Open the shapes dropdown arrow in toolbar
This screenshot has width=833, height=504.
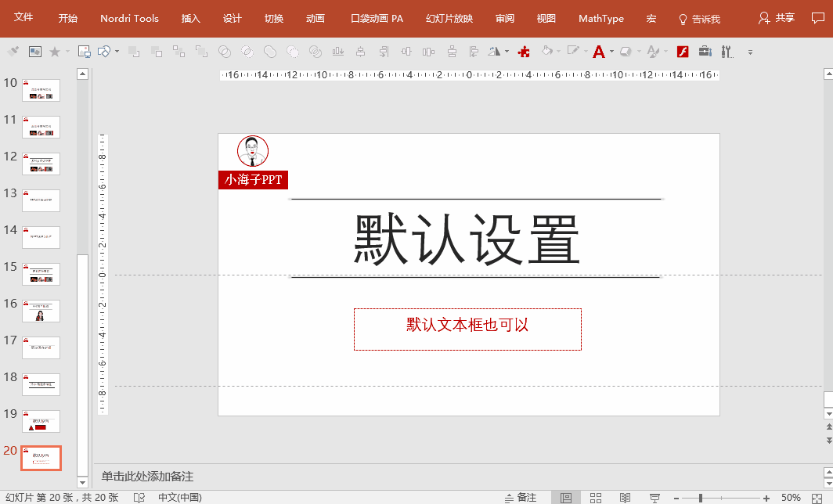[x=117, y=52]
